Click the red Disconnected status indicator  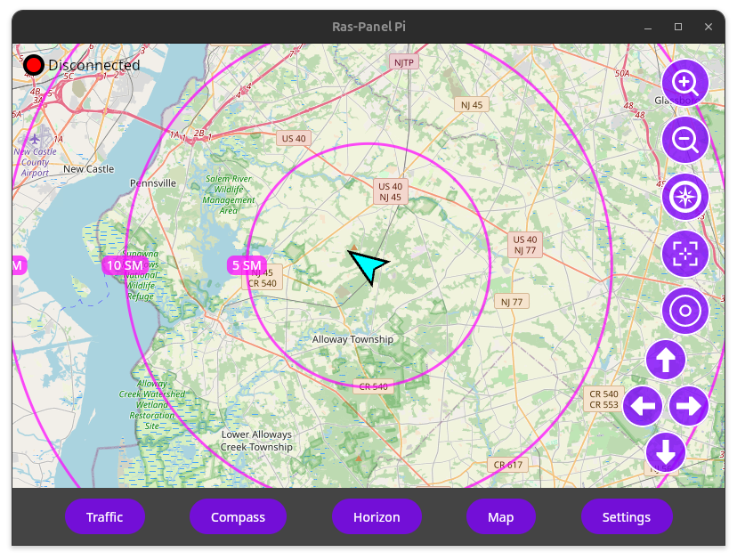(x=33, y=65)
